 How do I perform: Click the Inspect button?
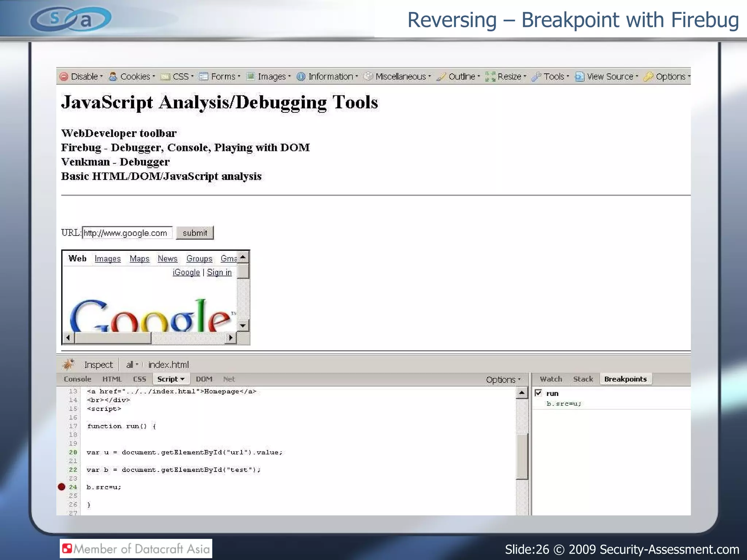(x=98, y=365)
